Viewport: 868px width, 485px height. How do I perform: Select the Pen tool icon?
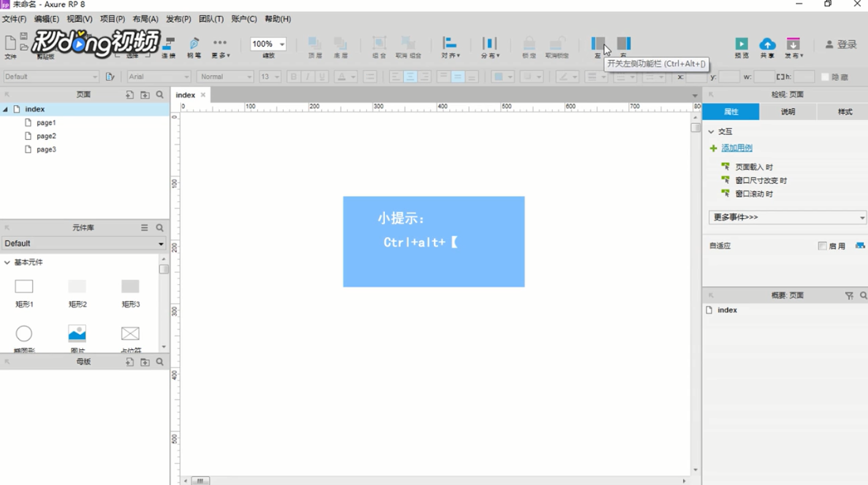tap(194, 43)
